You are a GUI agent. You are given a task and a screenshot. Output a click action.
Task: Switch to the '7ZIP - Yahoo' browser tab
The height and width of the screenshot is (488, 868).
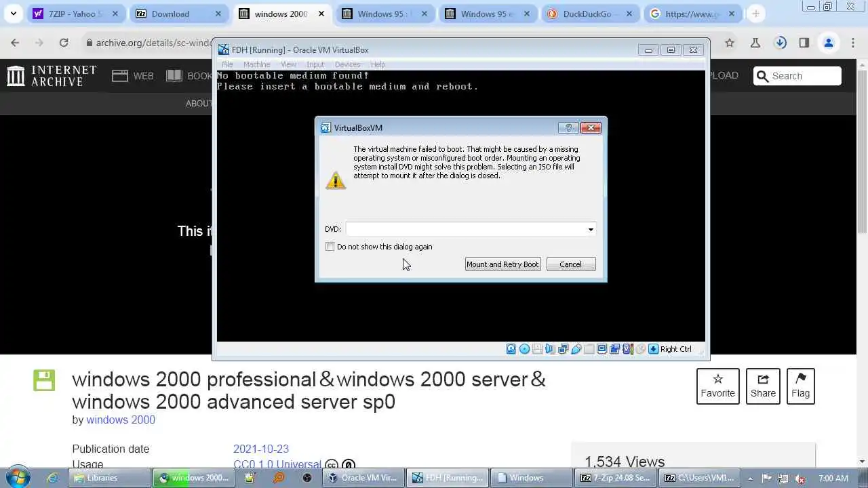(75, 14)
